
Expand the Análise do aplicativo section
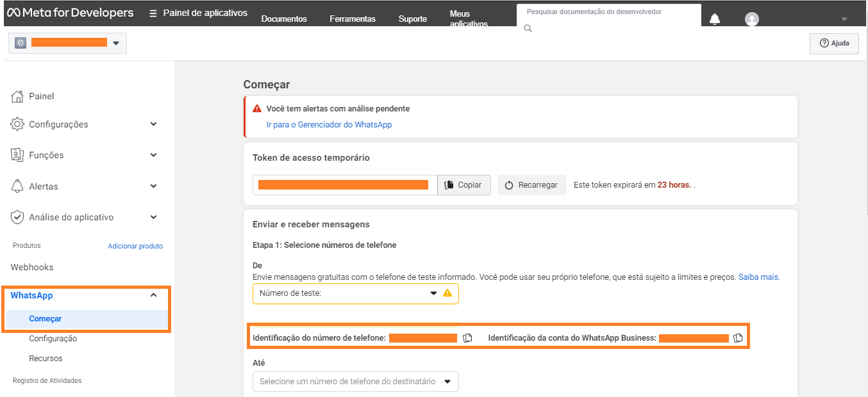click(x=153, y=217)
